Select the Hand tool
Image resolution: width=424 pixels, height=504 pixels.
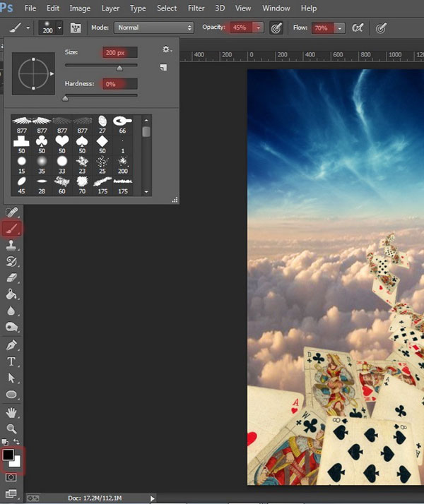click(x=11, y=413)
